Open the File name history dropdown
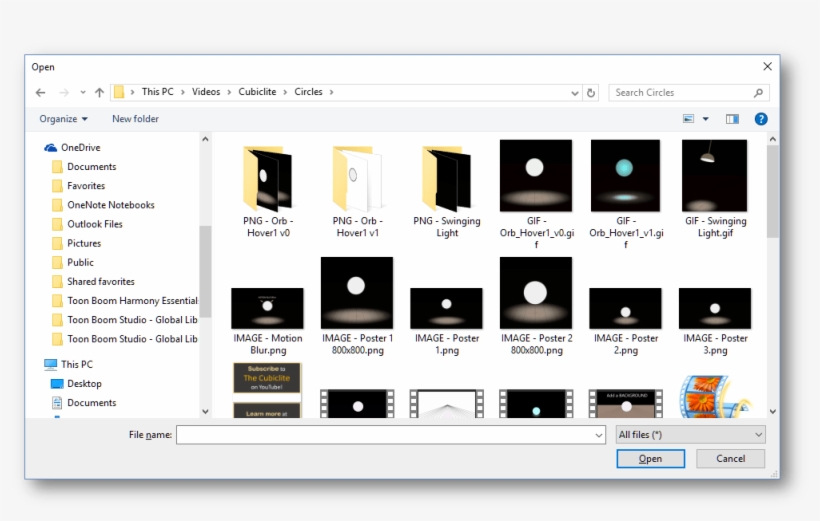The image size is (820, 521). [599, 435]
